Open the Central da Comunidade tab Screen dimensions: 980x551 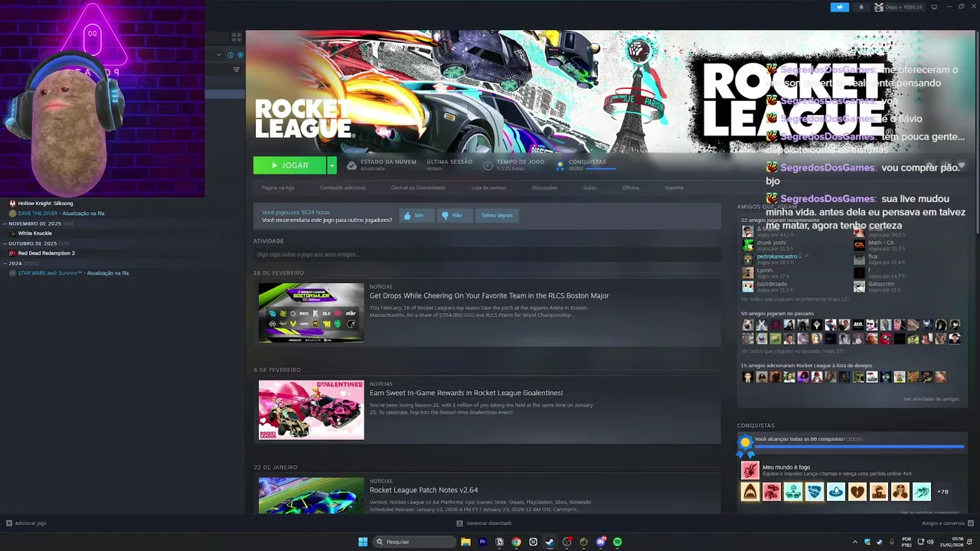(x=418, y=187)
